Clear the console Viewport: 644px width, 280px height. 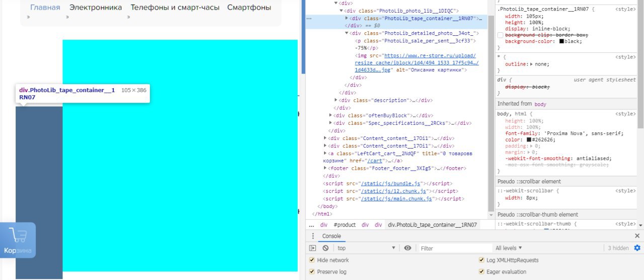pos(326,248)
